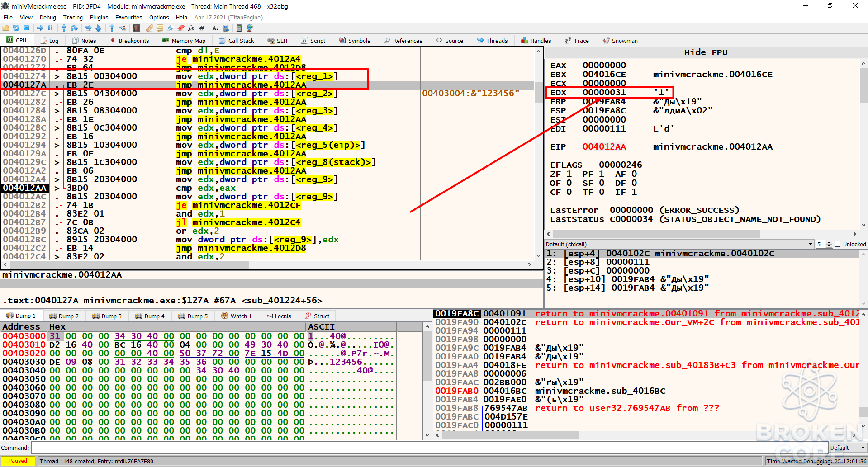This screenshot has width=868, height=467.
Task: Click the Pause execution toolbar icon
Action: [50, 28]
